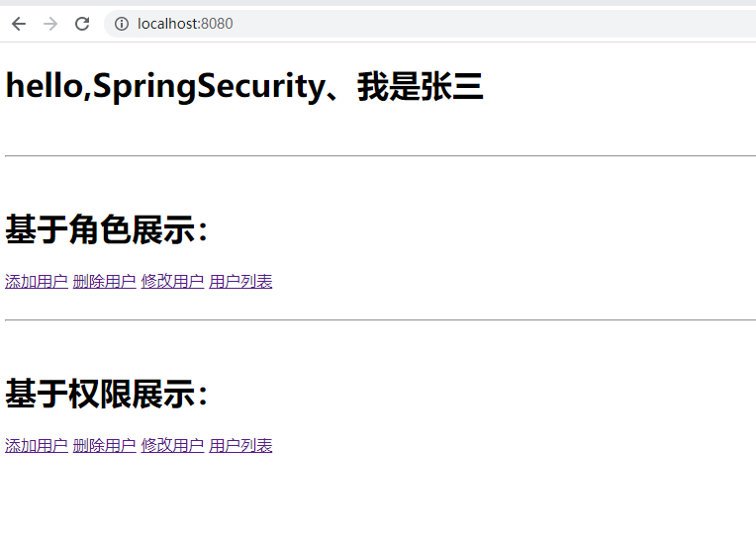Click 删除用户 link under 基于角色展示

(105, 282)
